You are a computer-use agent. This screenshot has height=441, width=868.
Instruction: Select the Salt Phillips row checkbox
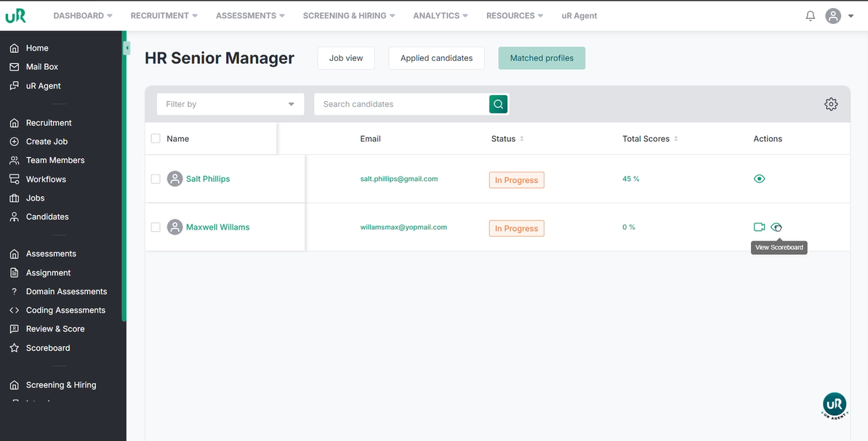(156, 179)
